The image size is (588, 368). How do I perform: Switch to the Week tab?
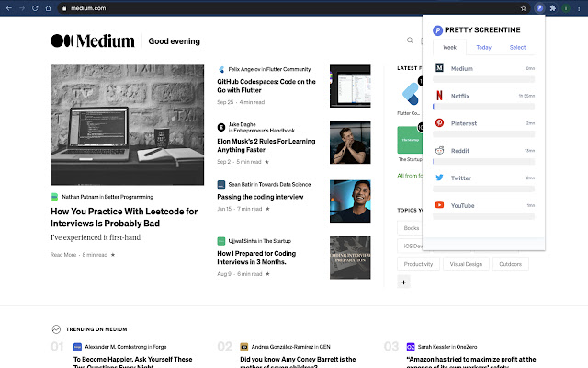[449, 47]
